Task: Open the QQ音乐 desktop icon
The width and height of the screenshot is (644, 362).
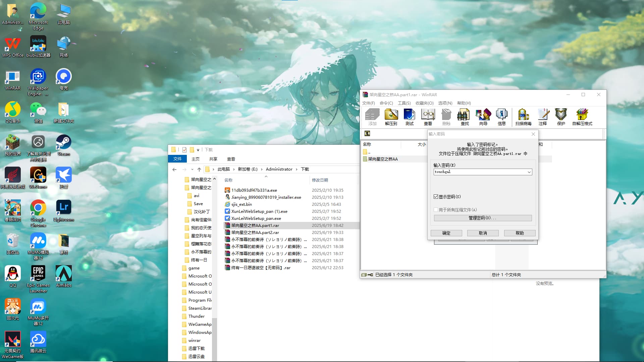Action: [x=13, y=112]
